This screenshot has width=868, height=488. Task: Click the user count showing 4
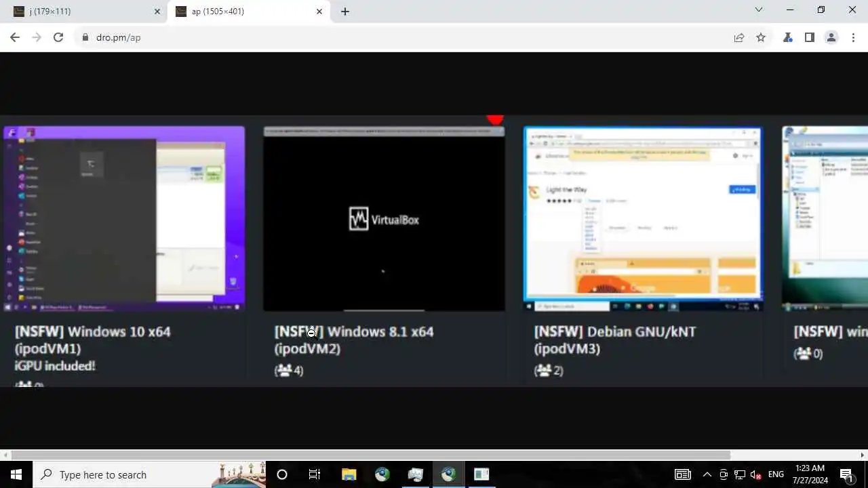click(x=289, y=371)
